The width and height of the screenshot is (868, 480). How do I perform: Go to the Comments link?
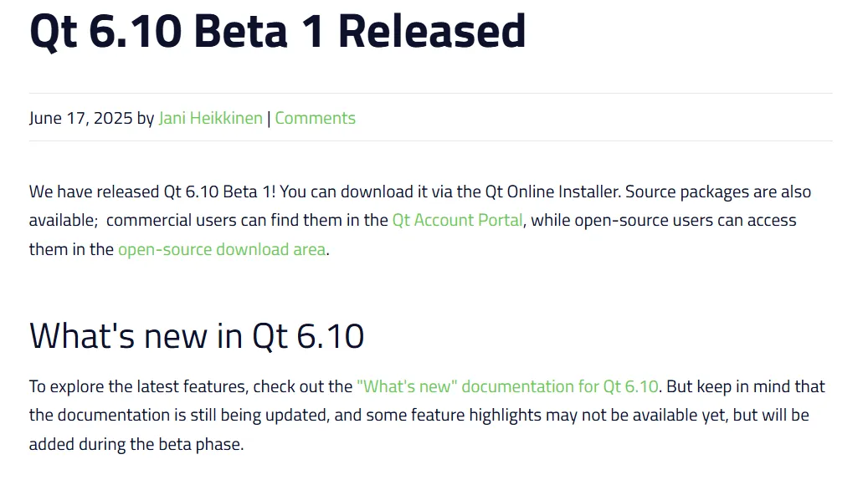315,118
